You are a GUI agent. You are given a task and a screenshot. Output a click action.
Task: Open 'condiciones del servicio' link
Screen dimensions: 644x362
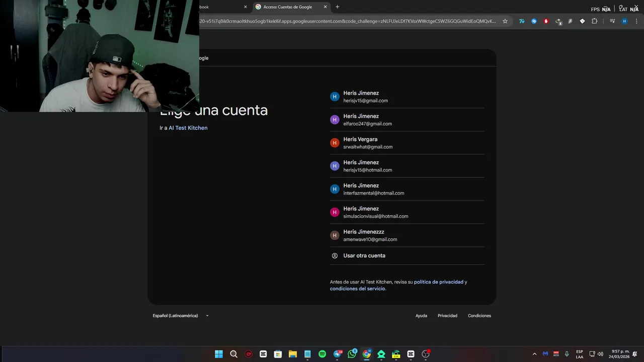(357, 289)
